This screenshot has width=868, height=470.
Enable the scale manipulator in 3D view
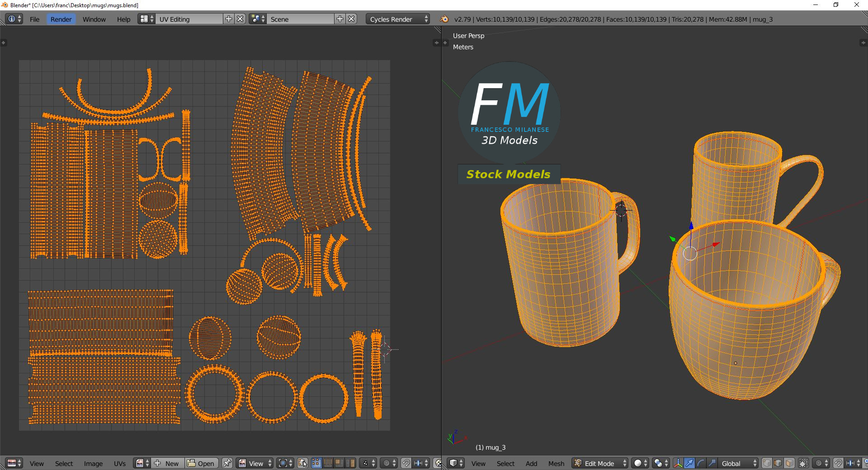coord(712,463)
